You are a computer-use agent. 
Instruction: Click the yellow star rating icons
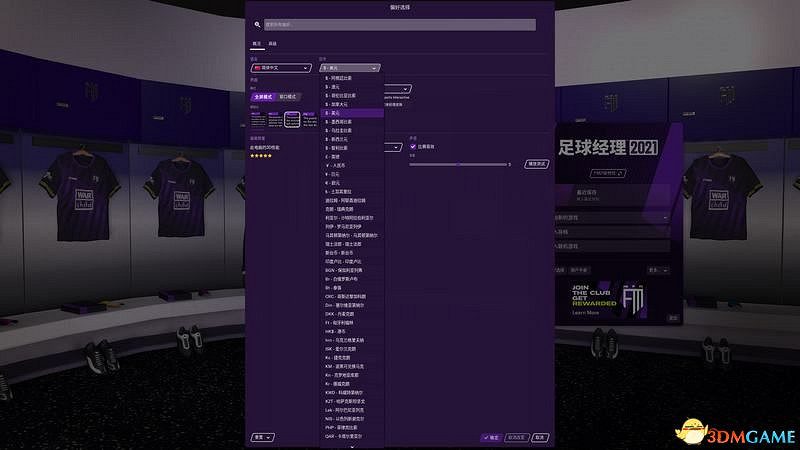260,156
